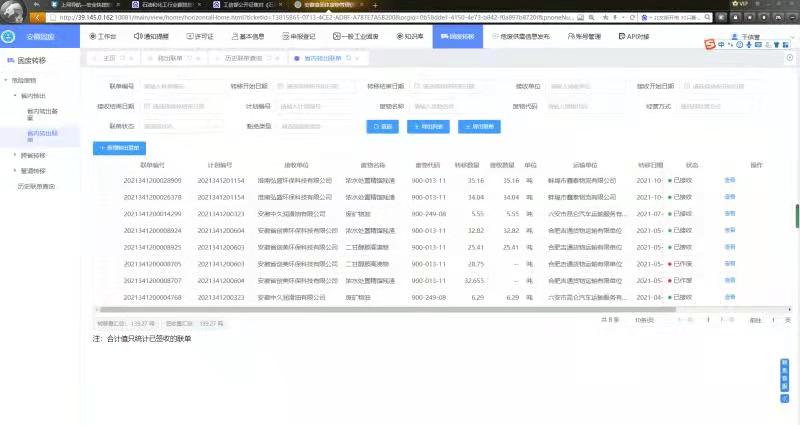Open the page size selector in pagination
This screenshot has width=800, height=425.
pyautogui.click(x=643, y=320)
